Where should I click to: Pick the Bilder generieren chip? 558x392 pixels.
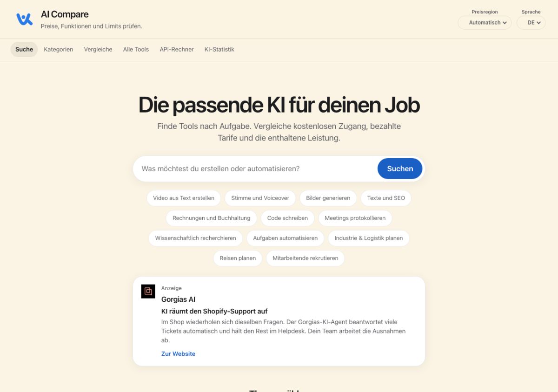click(328, 198)
